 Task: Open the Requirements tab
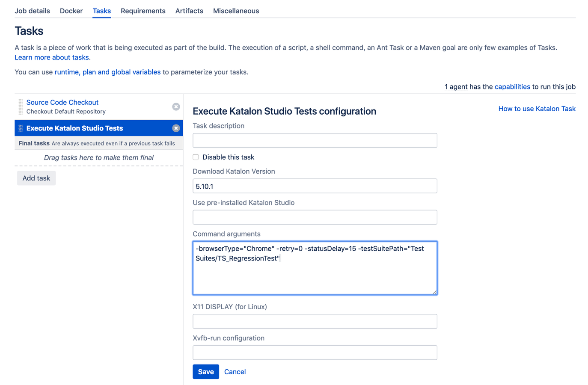point(143,11)
